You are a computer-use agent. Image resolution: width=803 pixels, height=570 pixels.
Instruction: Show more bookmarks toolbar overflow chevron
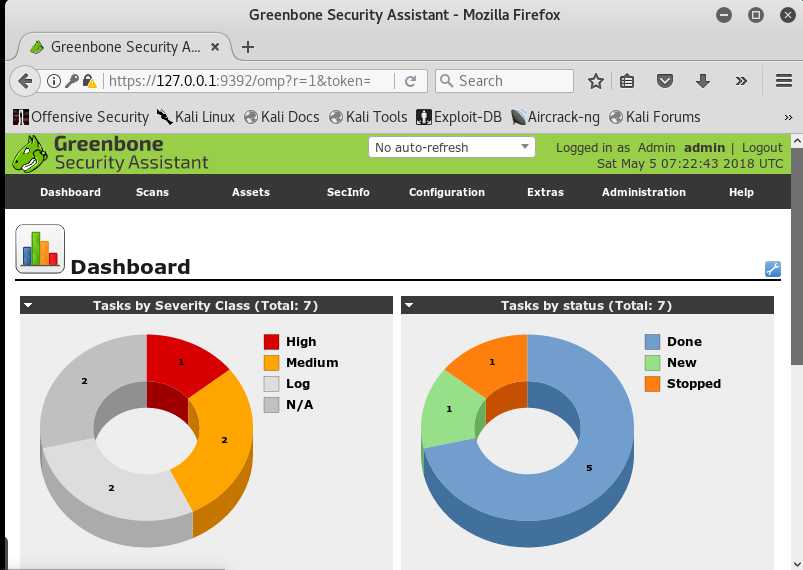click(x=788, y=117)
